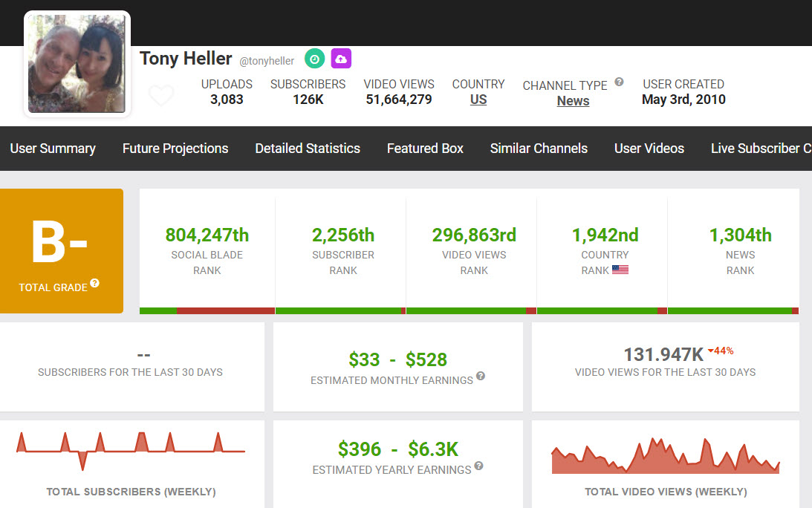
Task: Select the Featured Box tab
Action: pyautogui.click(x=425, y=149)
